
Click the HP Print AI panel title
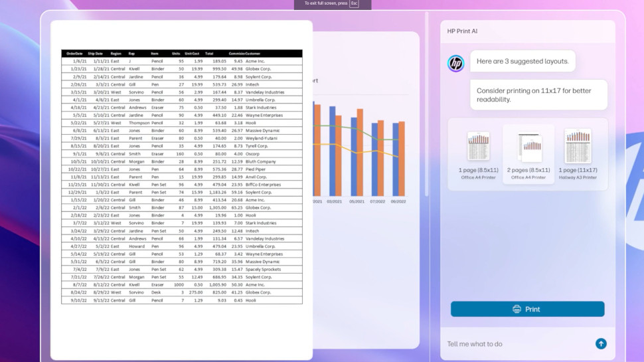(x=462, y=31)
